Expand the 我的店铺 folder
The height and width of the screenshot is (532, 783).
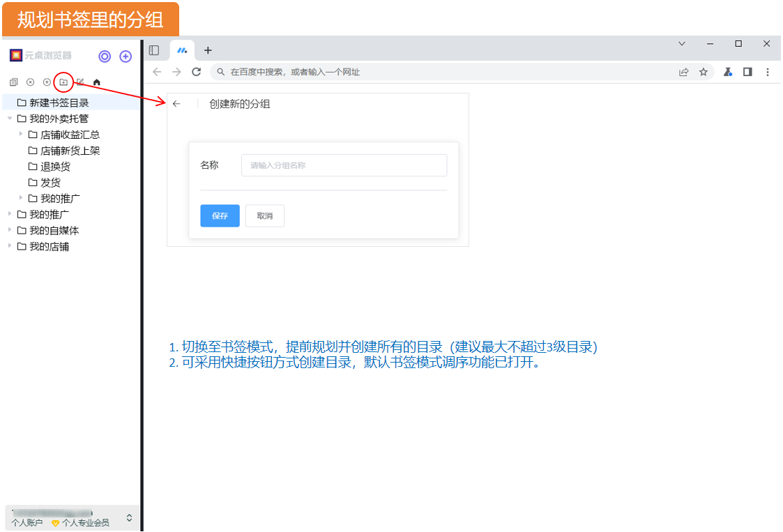10,245
